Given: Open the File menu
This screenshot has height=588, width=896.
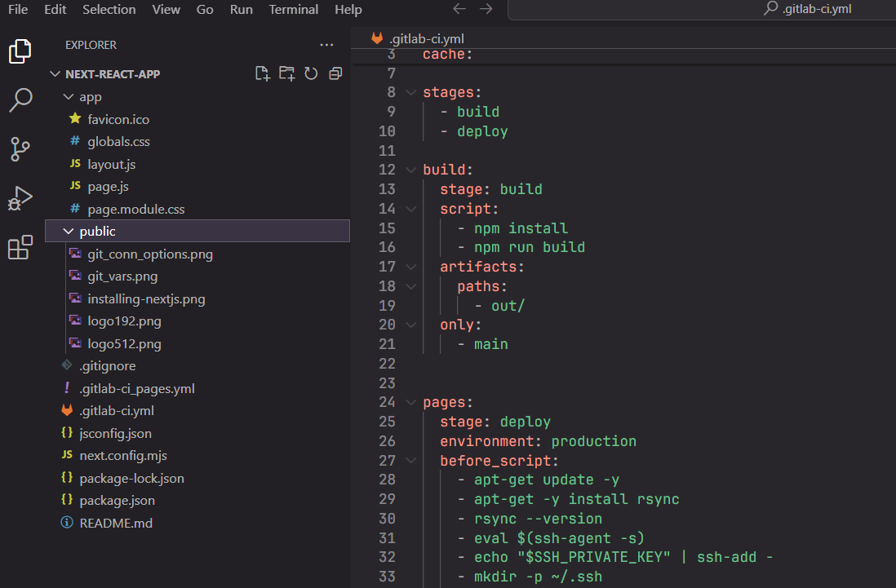Looking at the screenshot, I should point(18,10).
